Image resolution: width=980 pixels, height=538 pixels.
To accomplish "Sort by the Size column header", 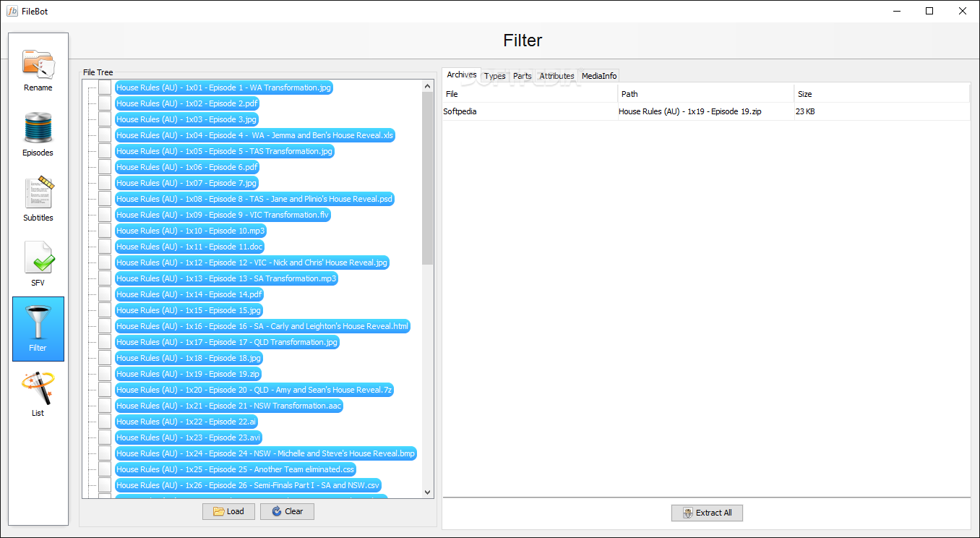I will 882,94.
